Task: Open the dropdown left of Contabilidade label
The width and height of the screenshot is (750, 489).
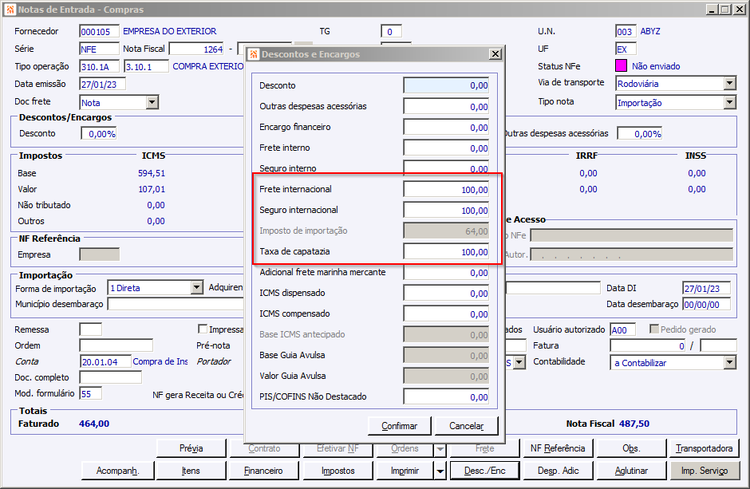Action: click(520, 362)
